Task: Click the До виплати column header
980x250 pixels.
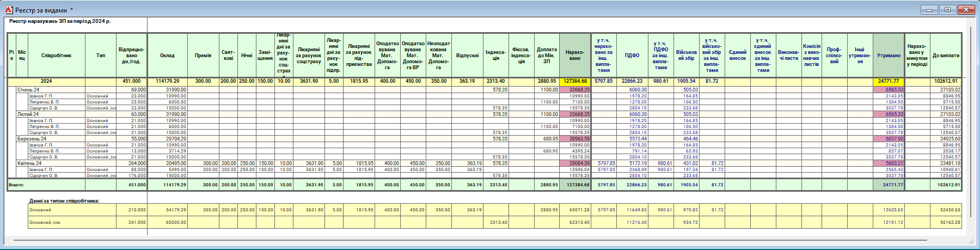Action: 946,56
